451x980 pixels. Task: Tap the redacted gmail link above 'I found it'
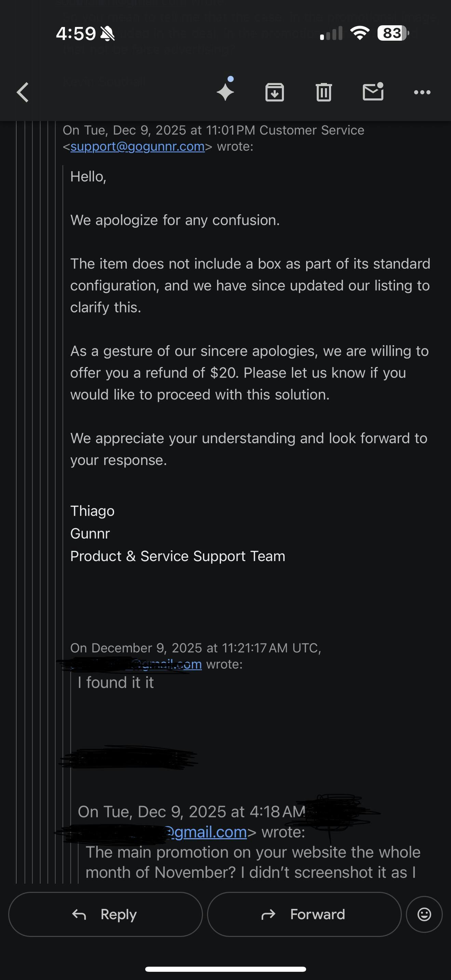[167, 664]
